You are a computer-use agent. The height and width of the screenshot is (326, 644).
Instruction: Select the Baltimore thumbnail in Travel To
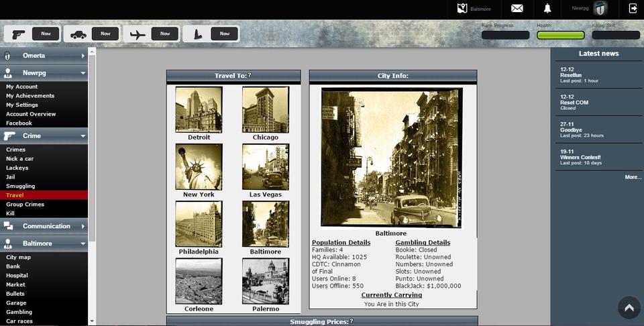(x=266, y=223)
